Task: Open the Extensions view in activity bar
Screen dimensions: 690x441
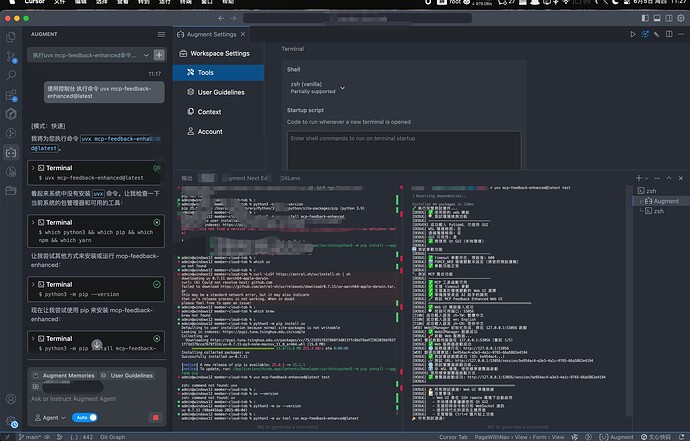Action: pos(11,95)
